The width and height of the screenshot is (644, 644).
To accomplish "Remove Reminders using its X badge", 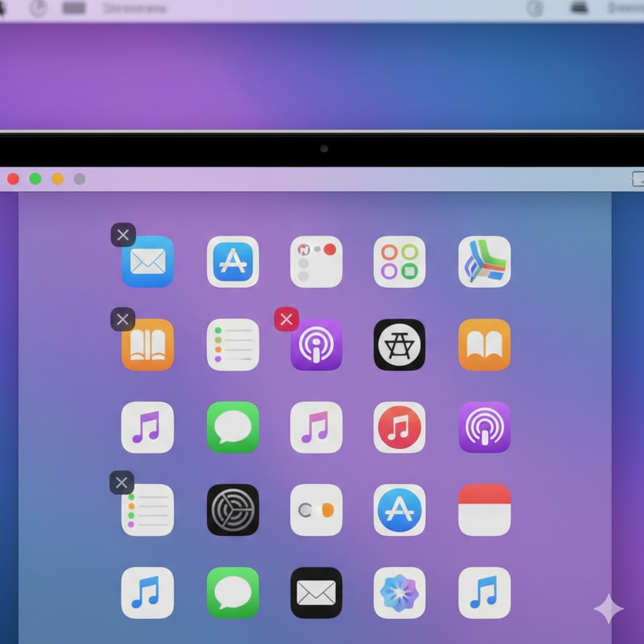I will [121, 483].
